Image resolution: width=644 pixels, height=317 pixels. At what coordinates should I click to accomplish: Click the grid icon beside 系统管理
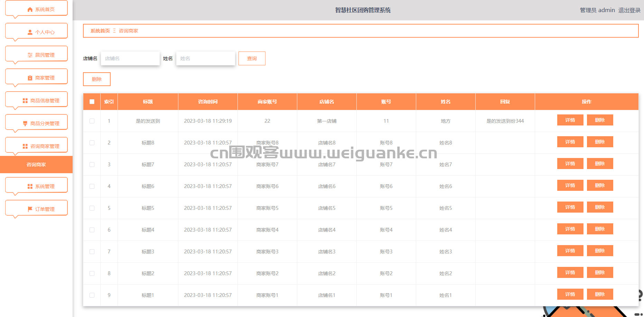pos(30,187)
